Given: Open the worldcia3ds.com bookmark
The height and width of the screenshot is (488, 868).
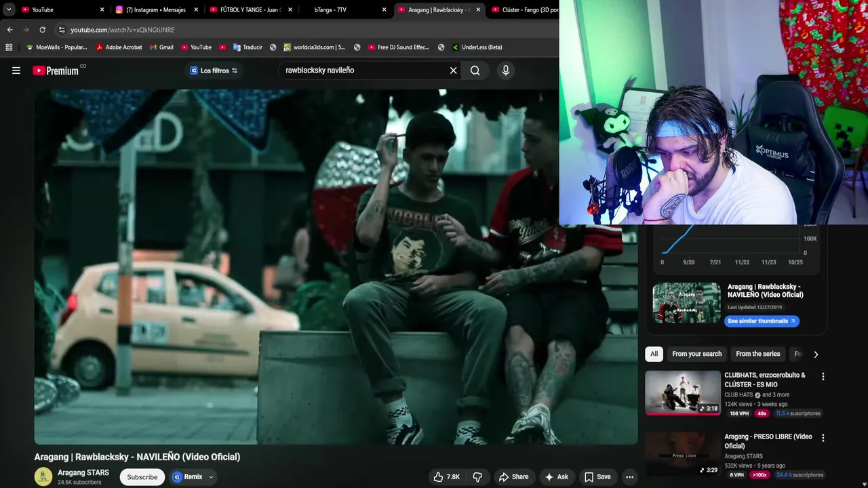Looking at the screenshot, I should point(315,47).
